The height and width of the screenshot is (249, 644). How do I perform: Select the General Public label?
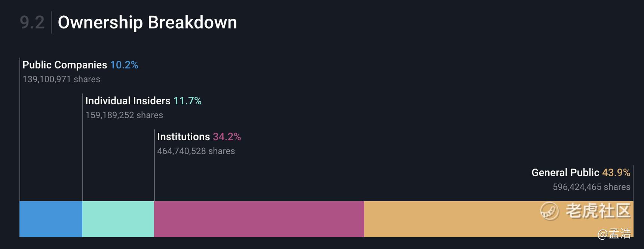[x=565, y=173]
